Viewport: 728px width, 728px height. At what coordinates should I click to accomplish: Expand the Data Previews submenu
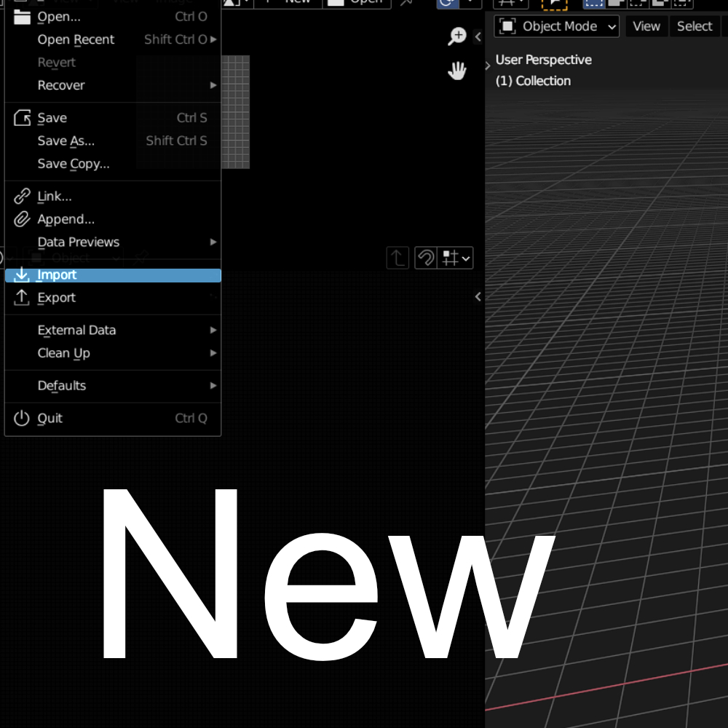tap(113, 242)
